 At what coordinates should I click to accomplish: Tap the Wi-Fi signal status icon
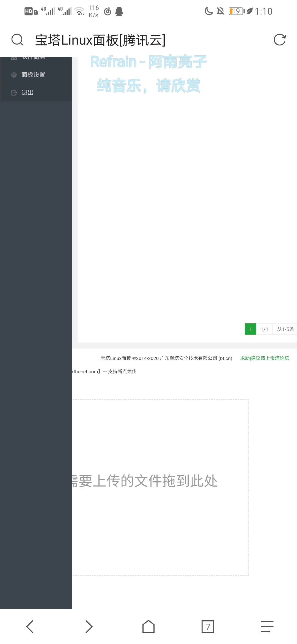pyautogui.click(x=80, y=11)
